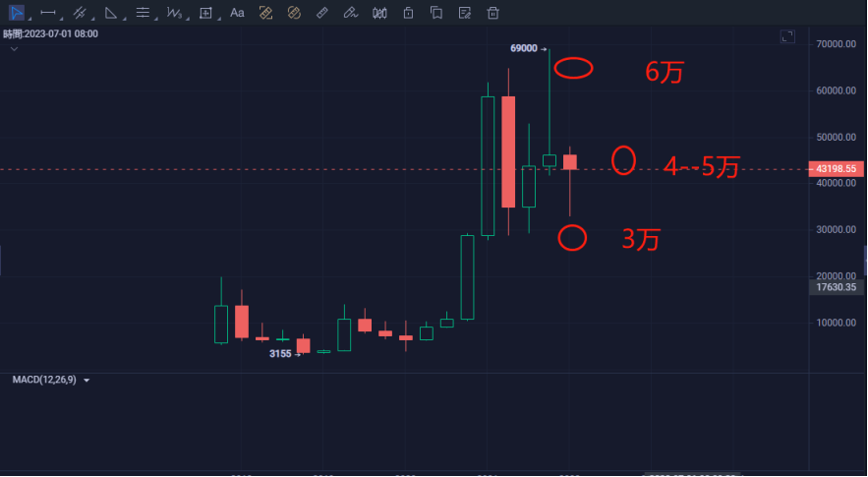Screen dimensions: 868x477
Task: Select the rectangle measure box tool
Action: pos(205,12)
